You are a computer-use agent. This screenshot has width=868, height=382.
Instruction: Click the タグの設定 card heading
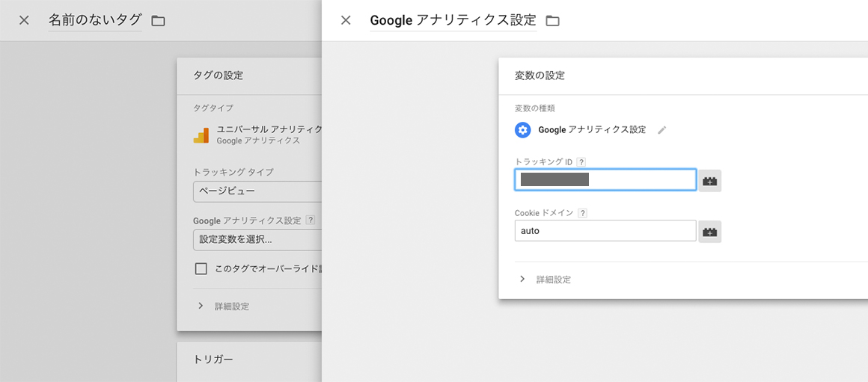tap(218, 76)
